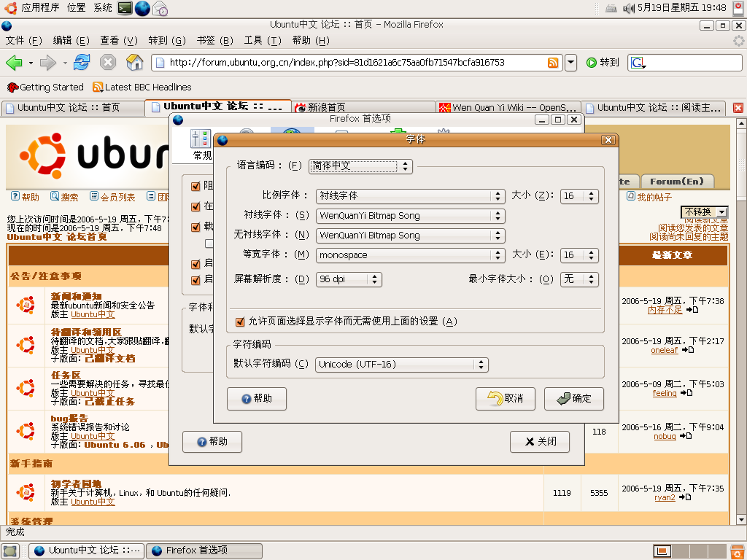The height and width of the screenshot is (560, 747).
Task: Toggle the preferences checkbox beginning with 在
Action: click(x=196, y=206)
